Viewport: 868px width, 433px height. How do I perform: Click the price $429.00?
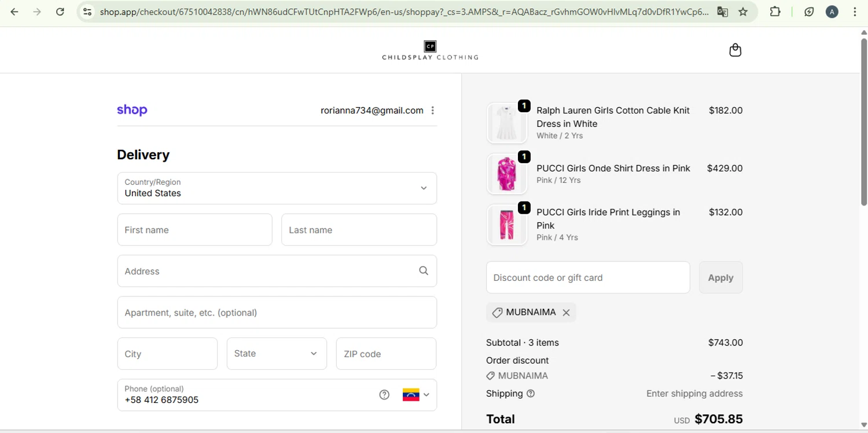[x=724, y=168]
